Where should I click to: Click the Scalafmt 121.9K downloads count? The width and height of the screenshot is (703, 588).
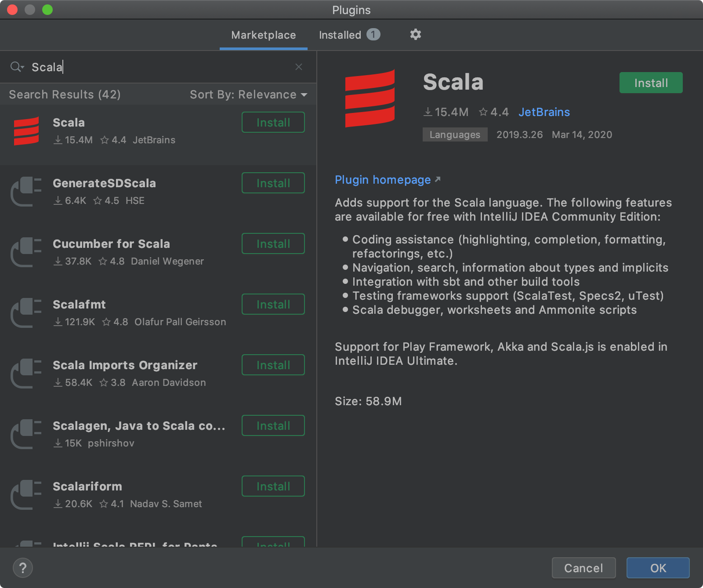[75, 322]
